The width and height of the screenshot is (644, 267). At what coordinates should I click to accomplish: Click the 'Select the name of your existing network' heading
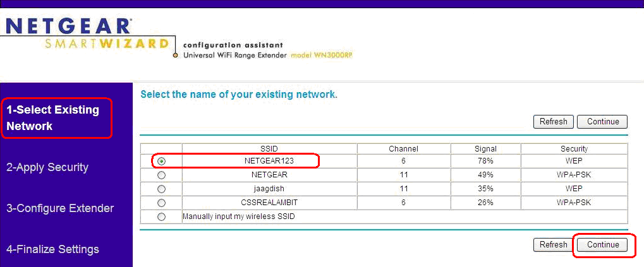(239, 95)
